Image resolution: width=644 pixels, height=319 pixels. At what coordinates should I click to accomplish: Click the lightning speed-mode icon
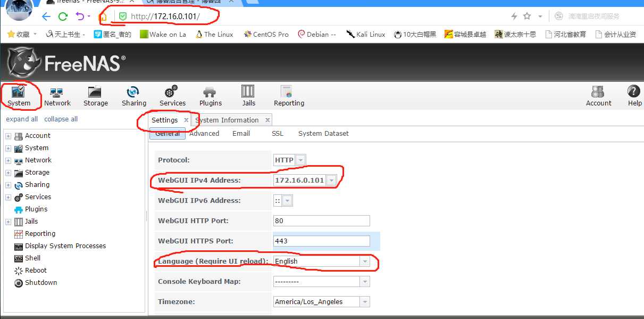point(514,17)
